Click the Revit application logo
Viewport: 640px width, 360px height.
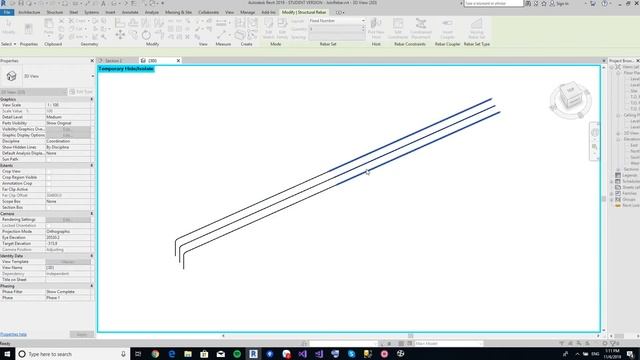coord(3,3)
